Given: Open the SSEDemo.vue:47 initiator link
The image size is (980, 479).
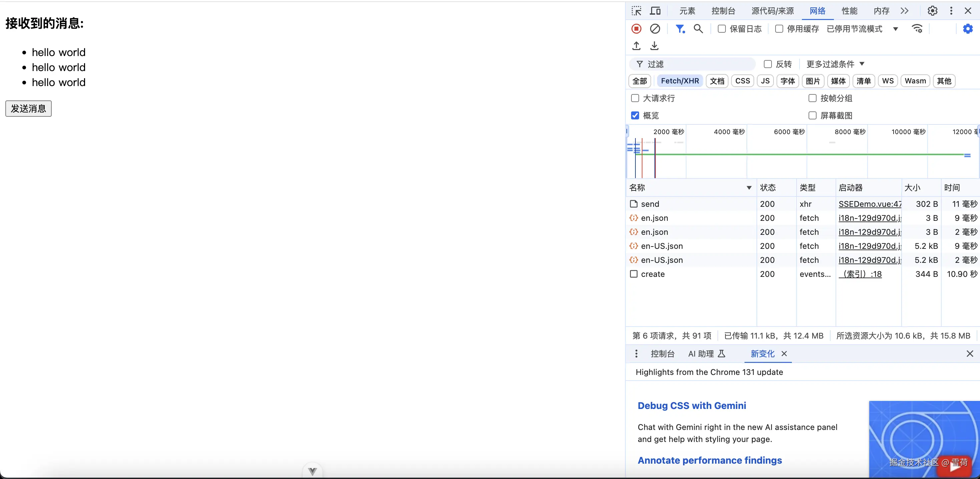Looking at the screenshot, I should [x=870, y=204].
